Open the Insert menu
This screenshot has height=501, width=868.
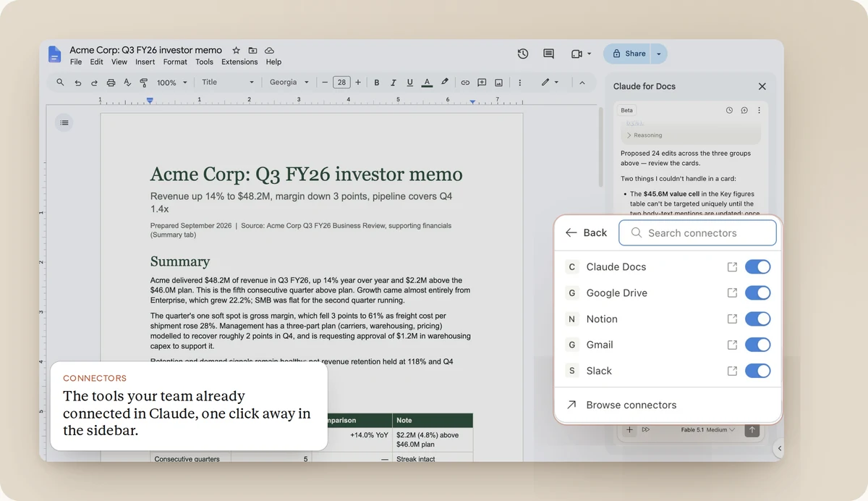[145, 62]
